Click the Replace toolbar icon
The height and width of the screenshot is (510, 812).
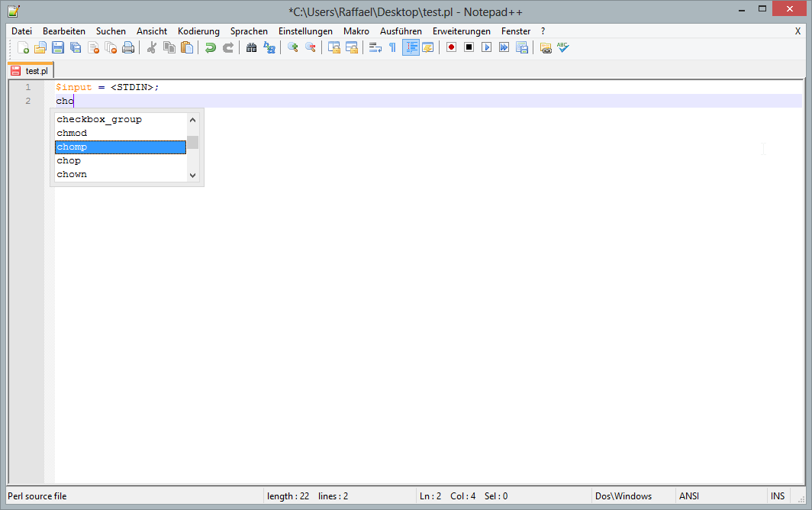[269, 47]
